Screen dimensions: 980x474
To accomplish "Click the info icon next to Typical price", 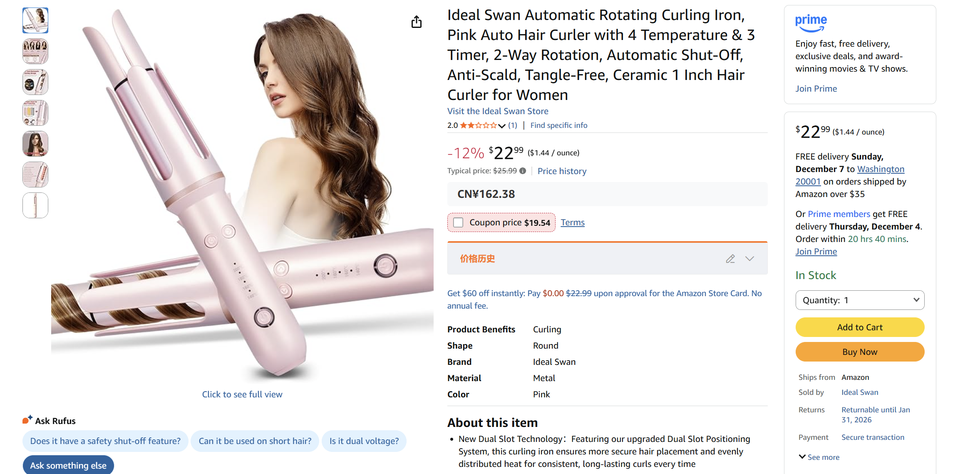I will pos(523,171).
